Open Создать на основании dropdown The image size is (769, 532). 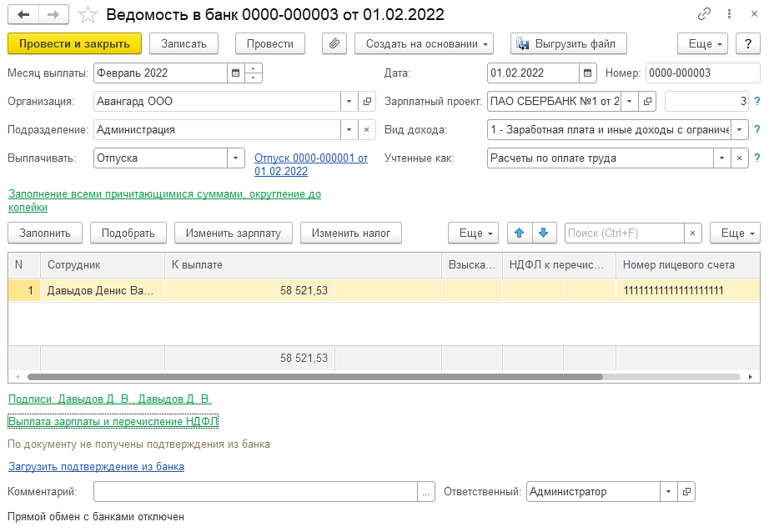[x=424, y=43]
